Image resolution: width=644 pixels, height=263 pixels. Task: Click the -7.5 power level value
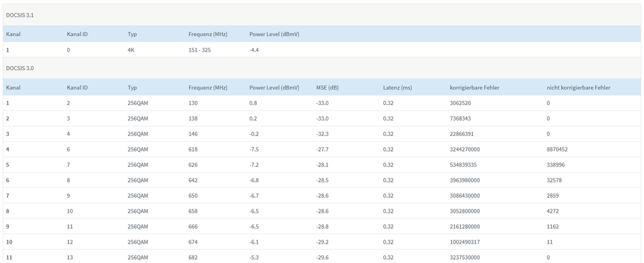click(254, 150)
